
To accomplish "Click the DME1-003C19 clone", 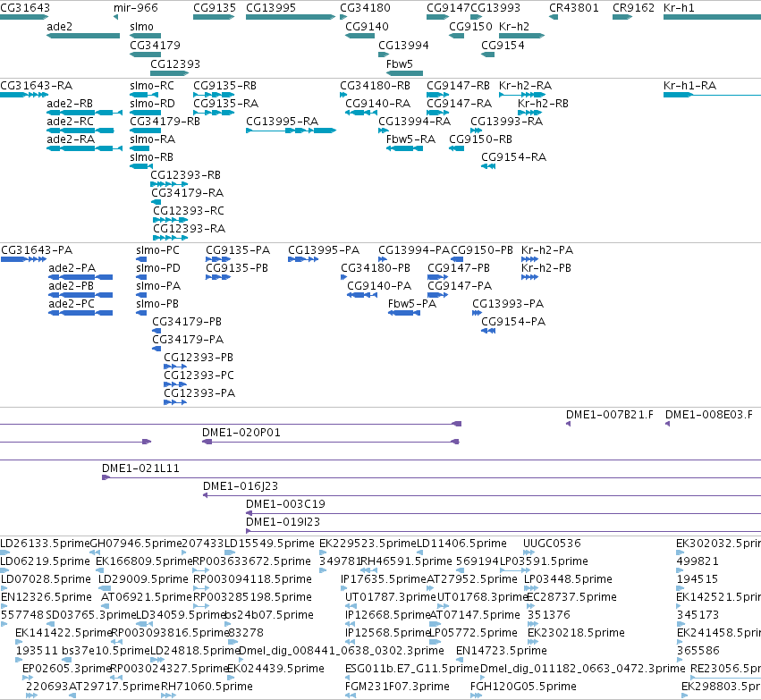I will pos(503,513).
